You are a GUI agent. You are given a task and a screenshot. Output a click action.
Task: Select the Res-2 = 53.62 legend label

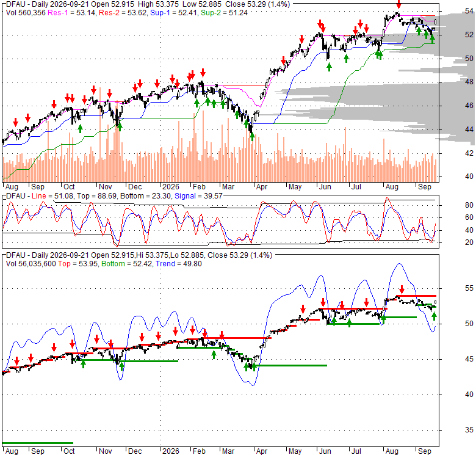click(123, 13)
